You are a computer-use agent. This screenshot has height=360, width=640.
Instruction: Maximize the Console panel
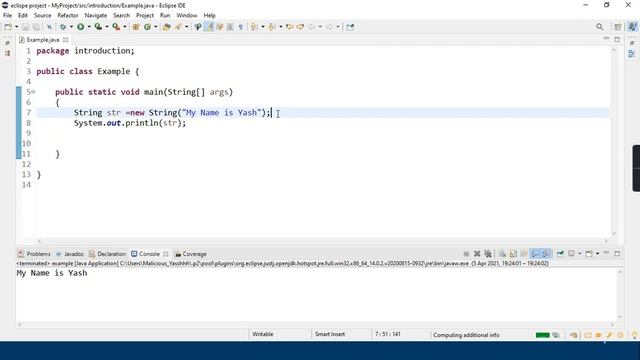pos(617,253)
